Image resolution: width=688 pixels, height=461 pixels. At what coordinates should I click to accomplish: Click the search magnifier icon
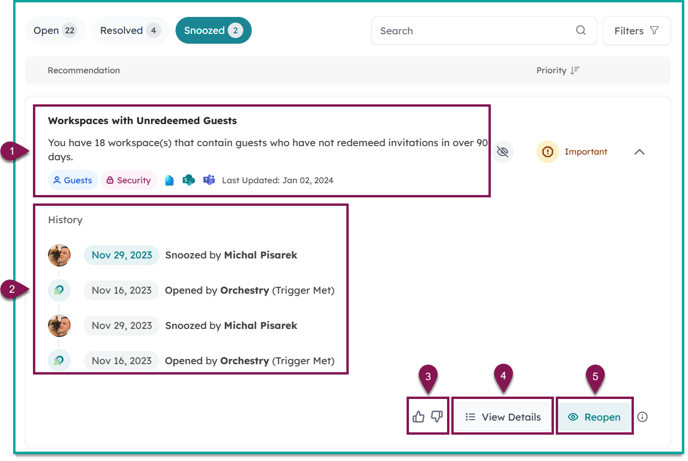(x=581, y=31)
